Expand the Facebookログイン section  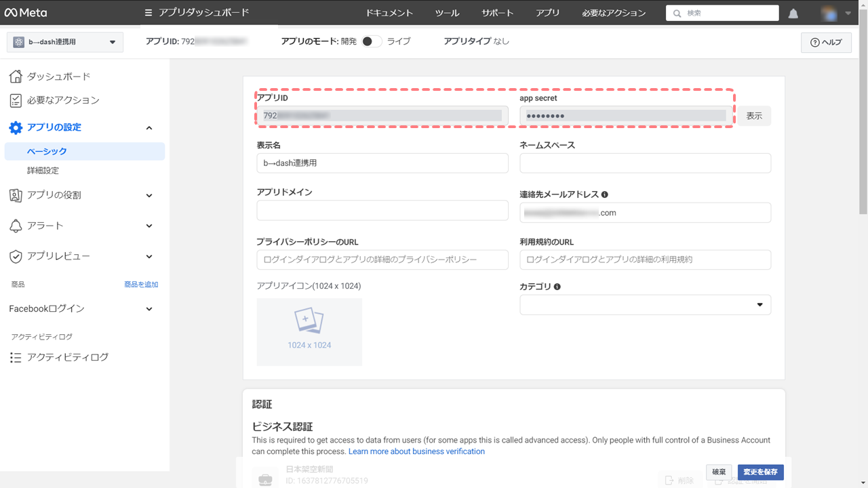[x=149, y=309]
